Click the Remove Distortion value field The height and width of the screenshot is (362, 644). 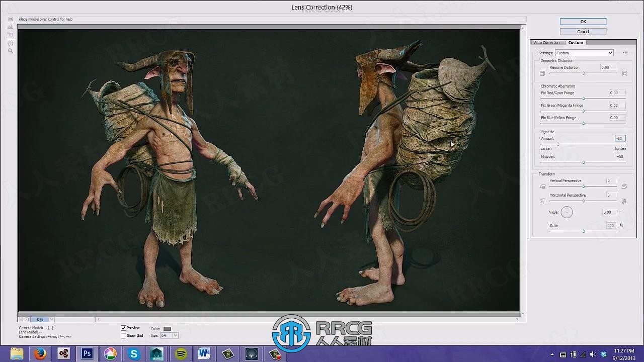click(x=609, y=67)
